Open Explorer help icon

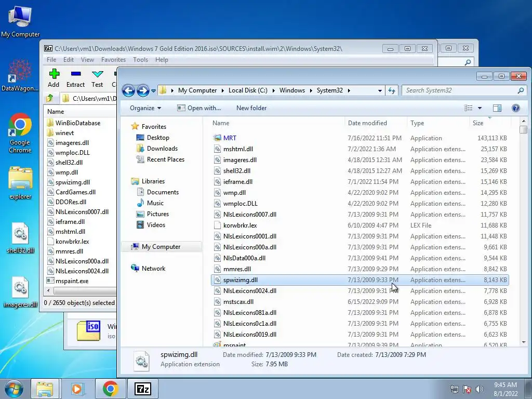point(515,108)
